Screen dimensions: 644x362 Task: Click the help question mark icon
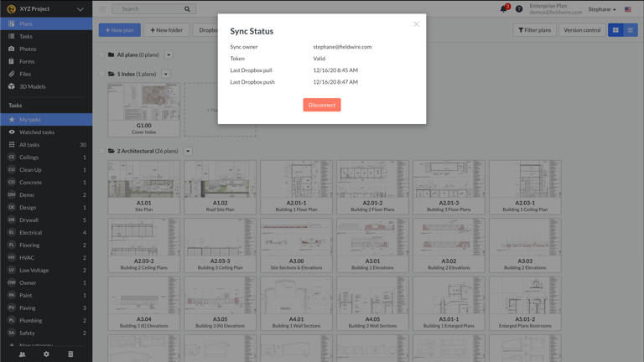519,9
